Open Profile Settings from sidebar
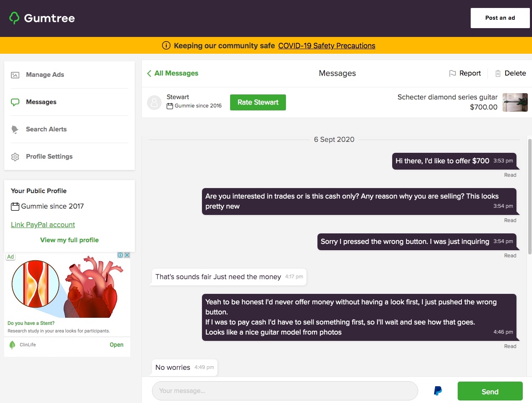This screenshot has height=403, width=532. (x=49, y=157)
